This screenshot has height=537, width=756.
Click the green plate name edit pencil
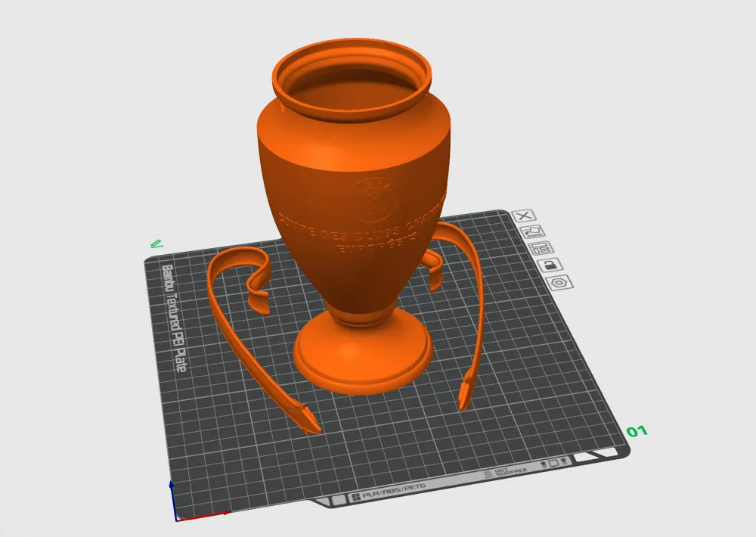click(x=155, y=244)
